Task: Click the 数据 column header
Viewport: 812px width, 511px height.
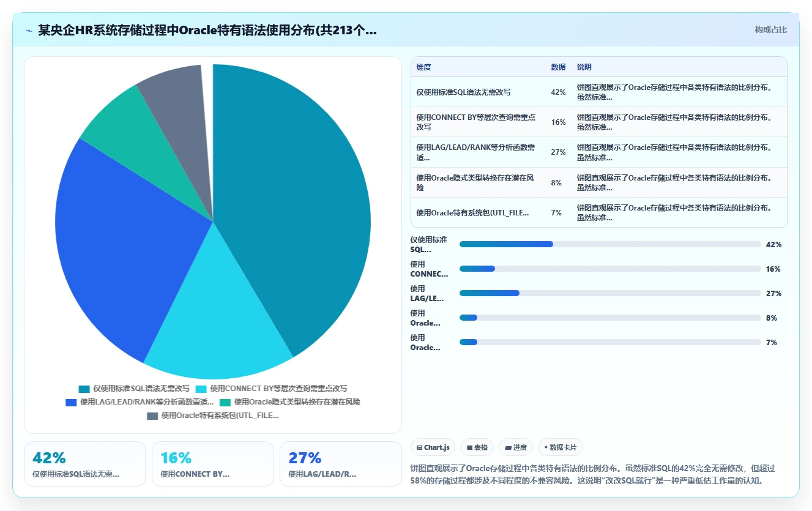Action: coord(558,67)
